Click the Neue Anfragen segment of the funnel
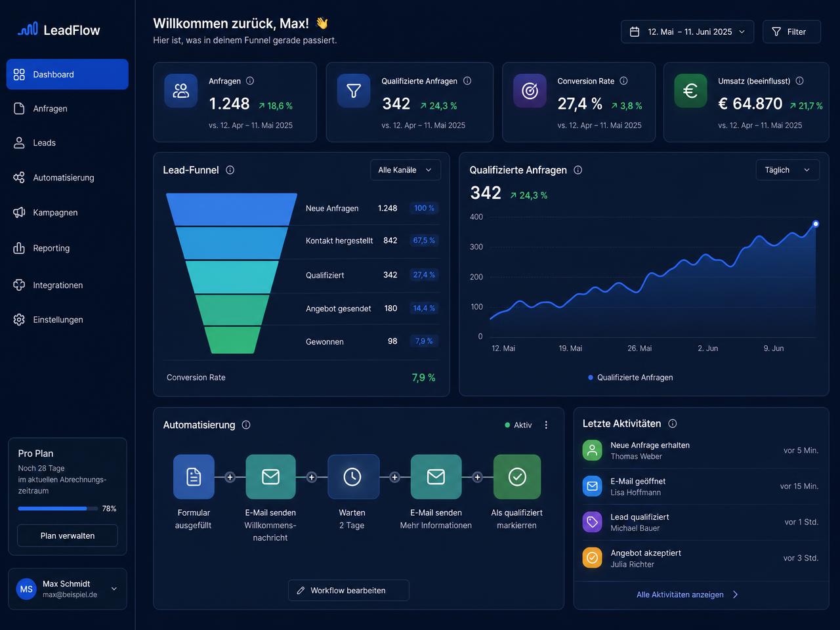840x630 pixels. 232,209
